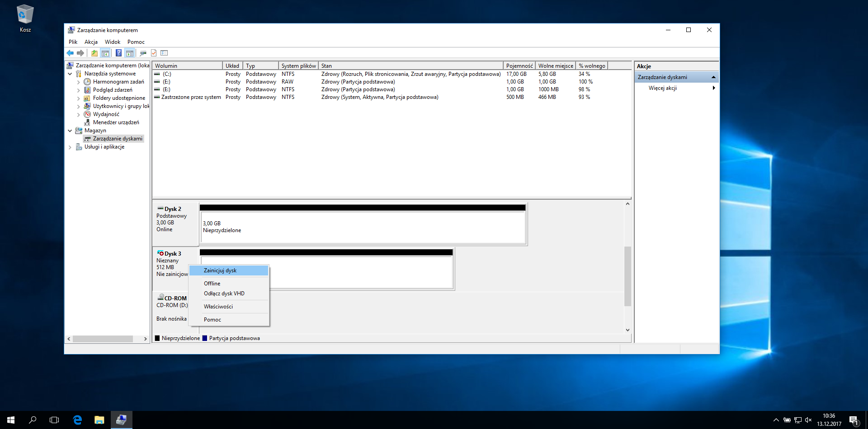Screen dimensions: 868x429
Task: Open File Explorer from the taskbar
Action: coord(99,420)
